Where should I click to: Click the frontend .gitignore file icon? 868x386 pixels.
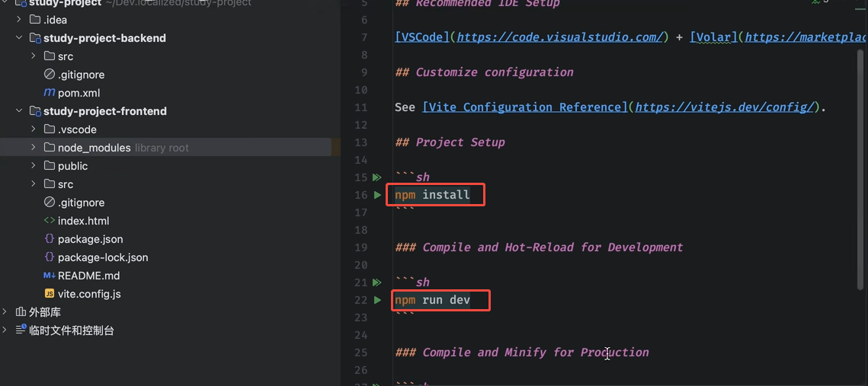50,203
